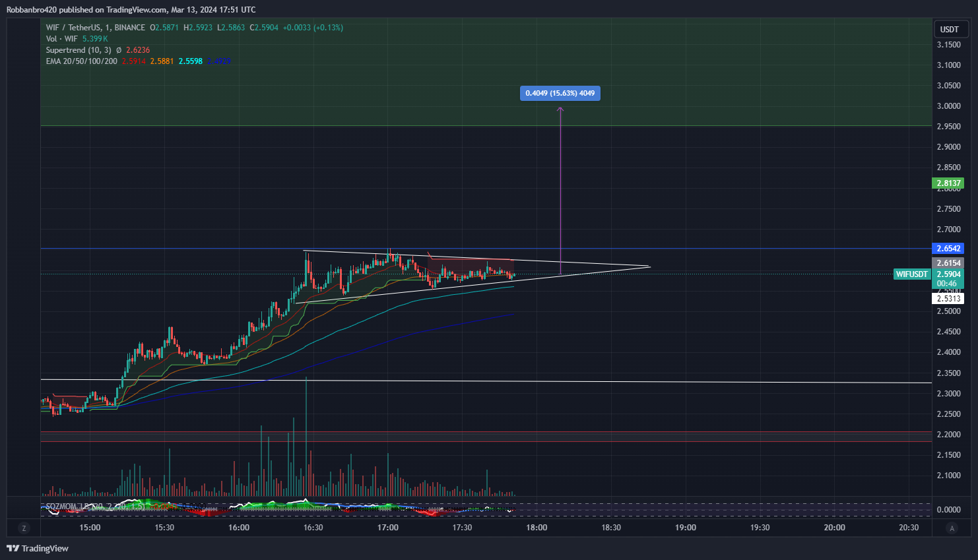This screenshot has width=978, height=560.
Task: Click the grey 2.6154 price label
Action: (x=948, y=263)
